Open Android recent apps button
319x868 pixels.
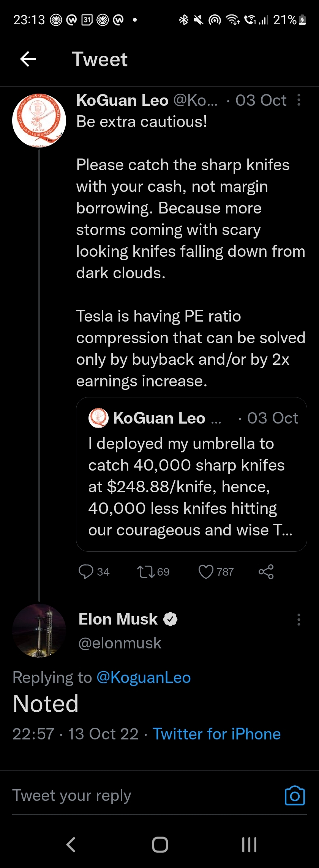249,844
